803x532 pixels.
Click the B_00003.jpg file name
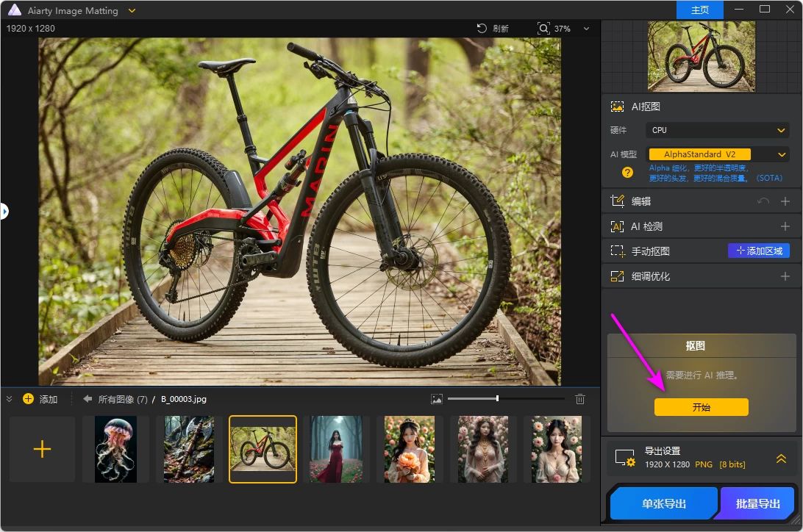pyautogui.click(x=184, y=399)
